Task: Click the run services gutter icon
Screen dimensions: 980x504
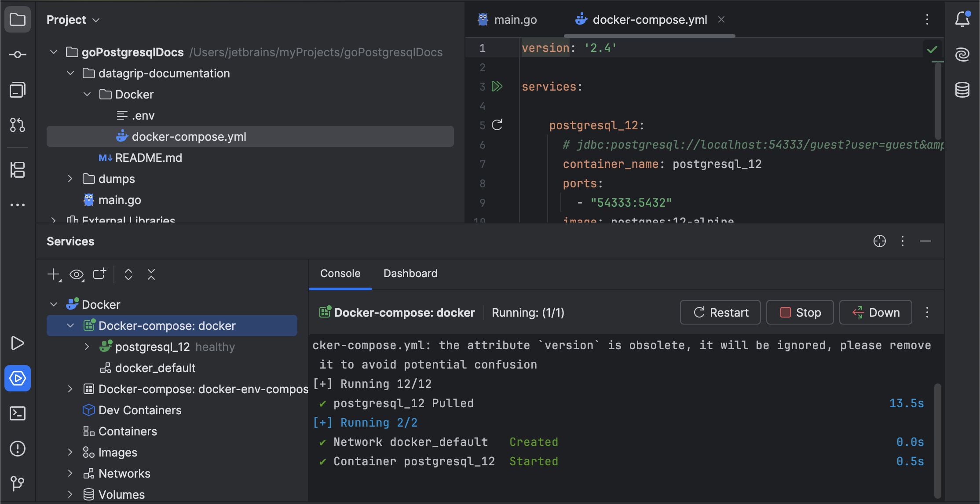Action: 497,86
